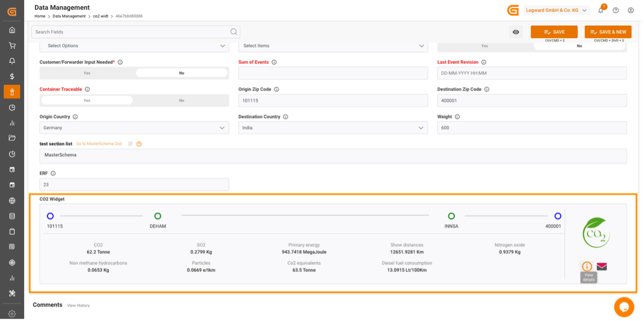This screenshot has height=321, width=644.
Task: Click the info icon beside Last Event Revision
Action: point(484,62)
